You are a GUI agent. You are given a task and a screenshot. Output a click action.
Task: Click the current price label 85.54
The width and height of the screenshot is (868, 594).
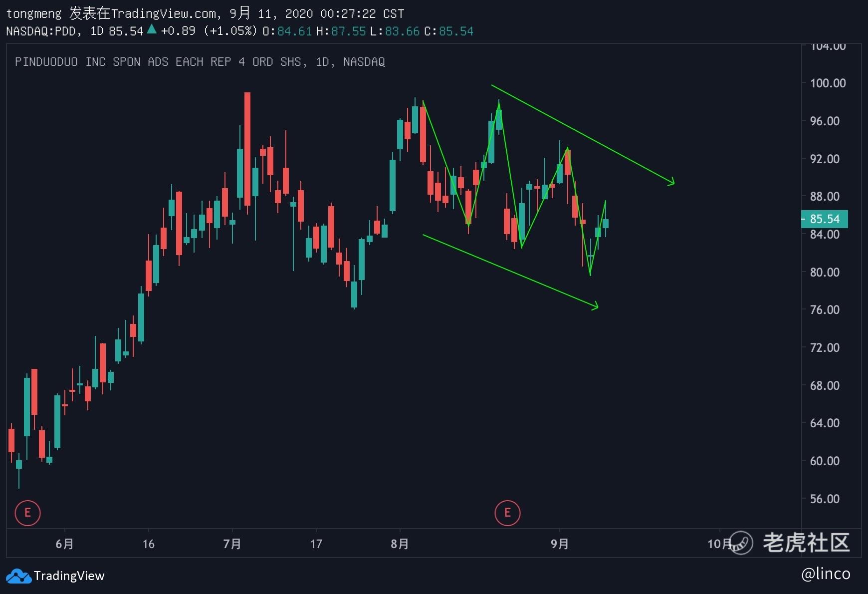click(824, 219)
